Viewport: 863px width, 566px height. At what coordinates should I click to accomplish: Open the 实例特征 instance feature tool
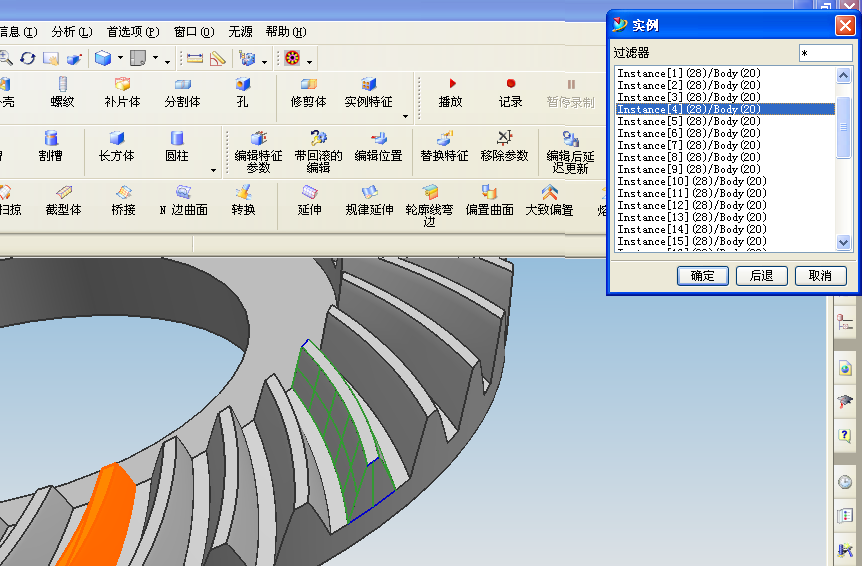pos(368,92)
